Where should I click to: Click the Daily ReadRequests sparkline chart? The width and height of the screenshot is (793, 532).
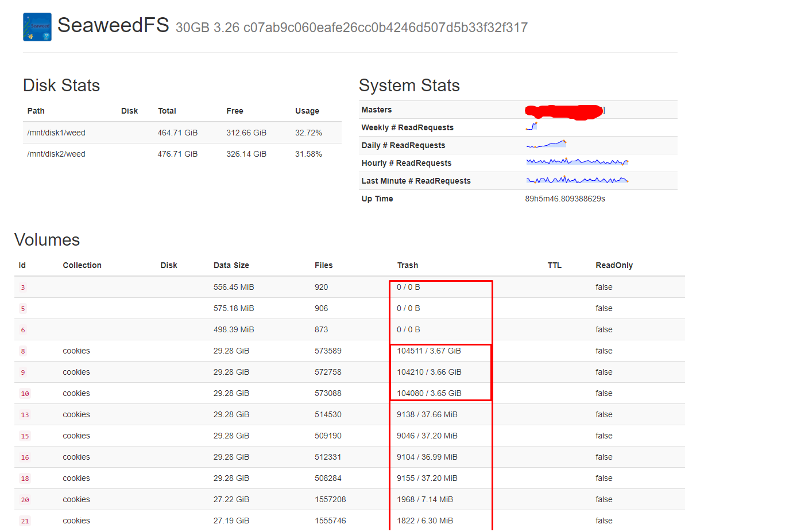[546, 144]
